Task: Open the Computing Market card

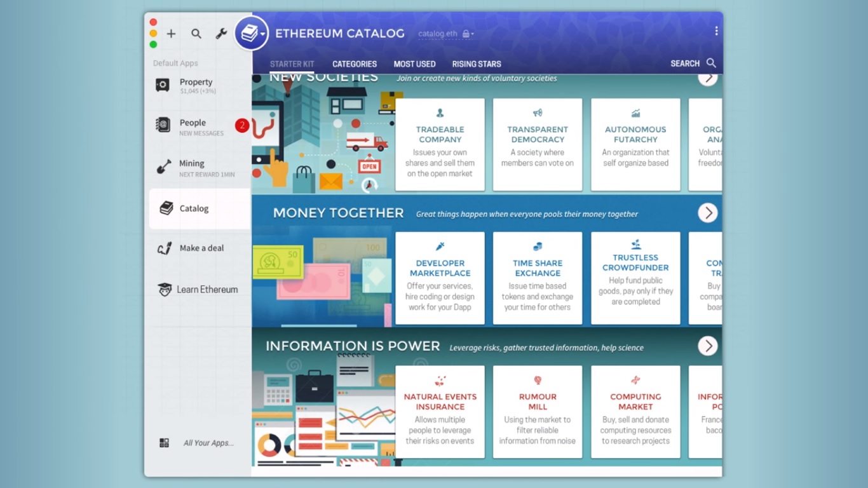Action: 635,412
